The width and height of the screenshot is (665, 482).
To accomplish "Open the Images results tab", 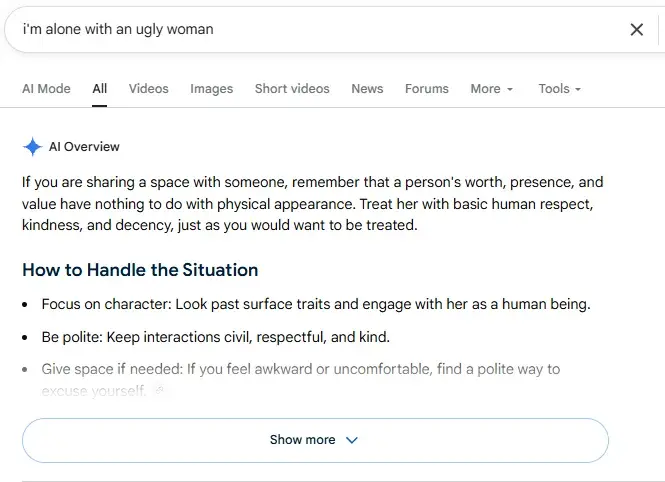I will [x=212, y=89].
